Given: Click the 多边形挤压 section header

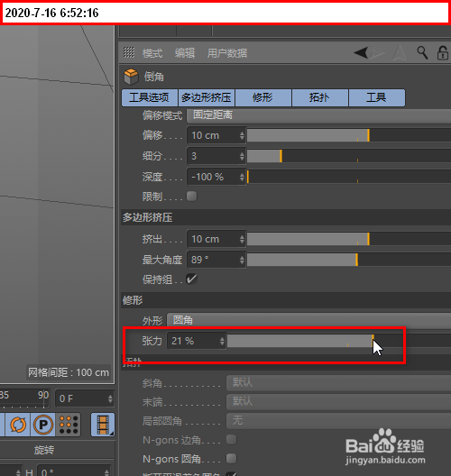Looking at the screenshot, I should pos(286,217).
